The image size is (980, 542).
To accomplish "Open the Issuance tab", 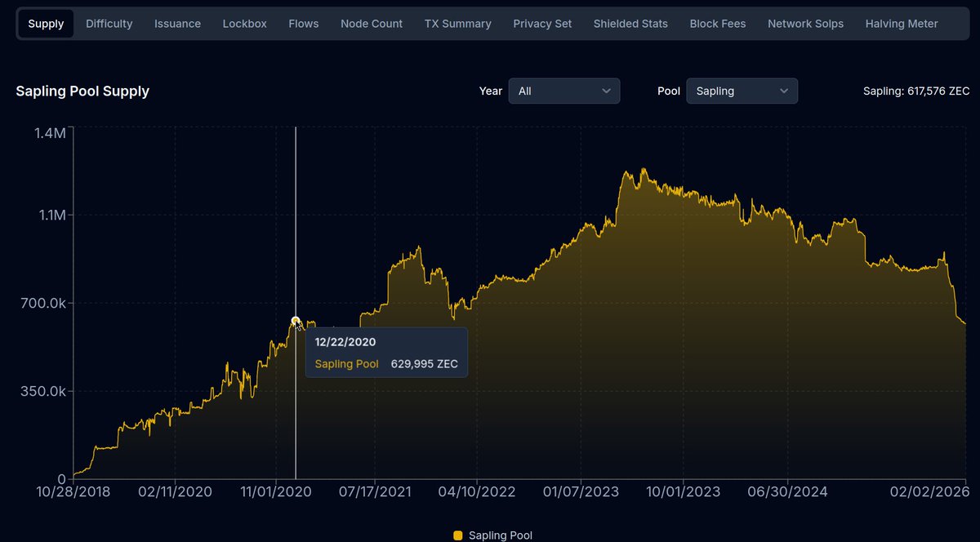I will point(177,24).
